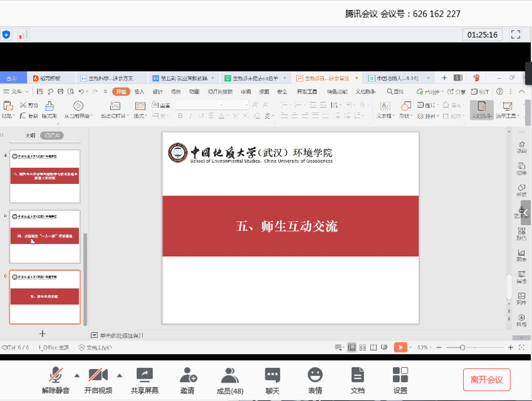This screenshot has height=401, width=532.
Task: Switch to the Outline view tab
Action: (x=30, y=135)
